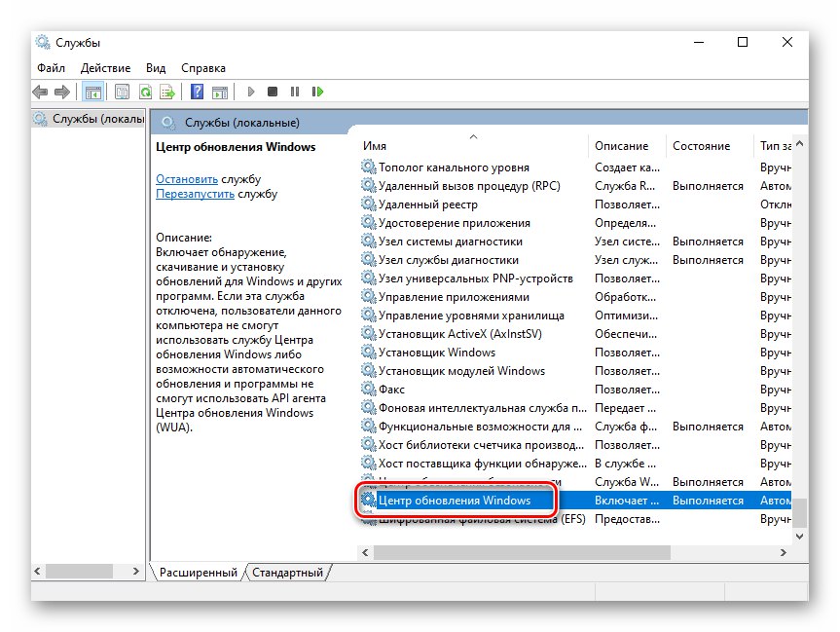
Task: Maximize the Службы window
Action: tap(743, 42)
